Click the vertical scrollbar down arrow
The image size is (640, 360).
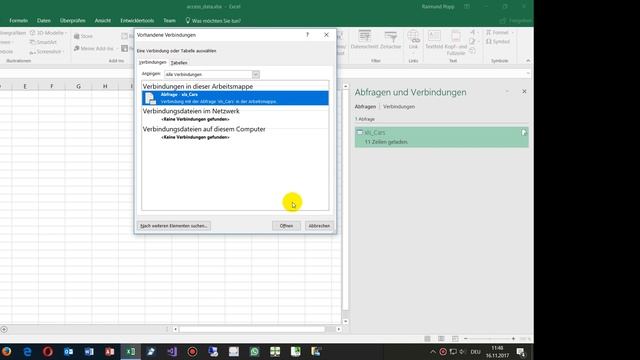346,321
